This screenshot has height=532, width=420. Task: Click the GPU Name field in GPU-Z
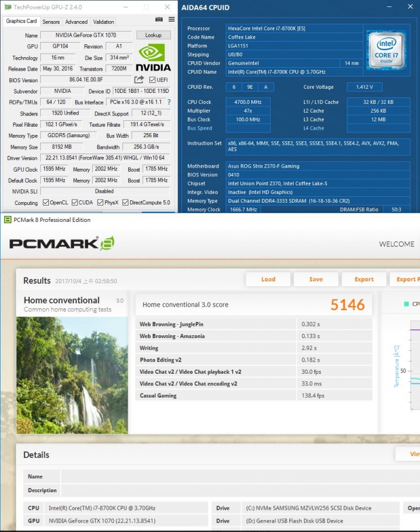point(86,35)
